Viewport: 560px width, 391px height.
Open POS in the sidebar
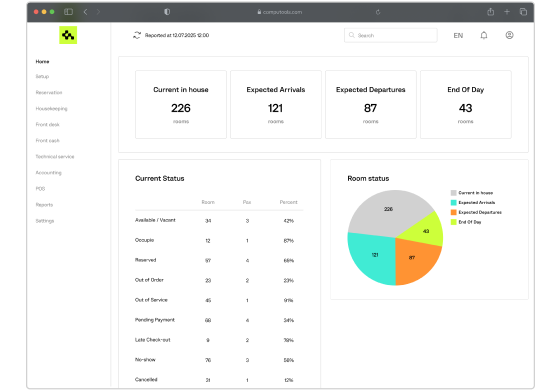tap(40, 189)
